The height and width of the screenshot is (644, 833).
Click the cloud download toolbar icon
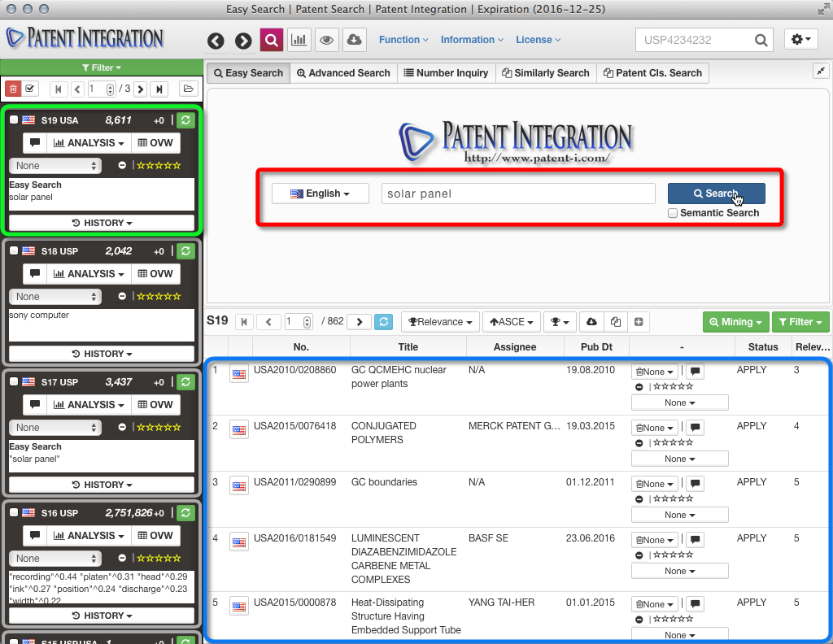coord(355,41)
